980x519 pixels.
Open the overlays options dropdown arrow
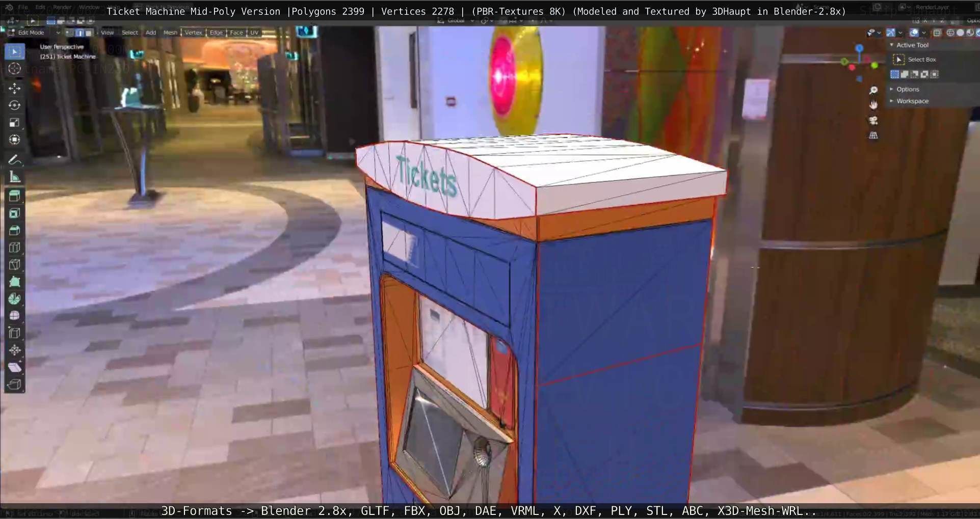[924, 33]
